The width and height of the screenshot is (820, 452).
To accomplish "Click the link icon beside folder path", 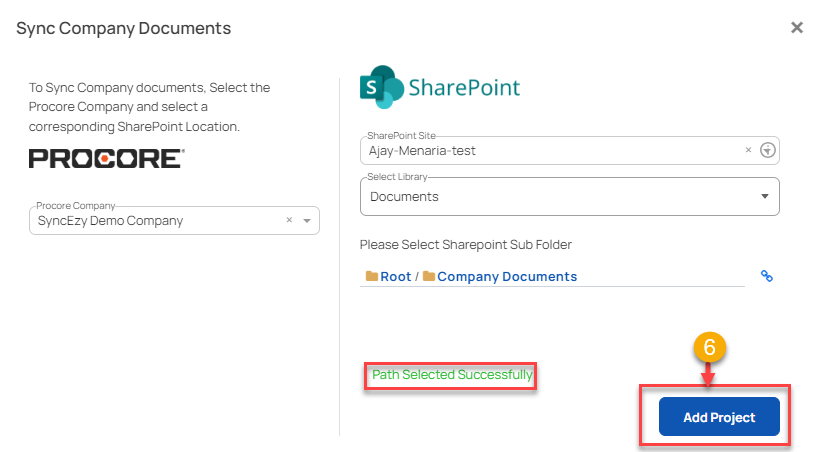I will (x=767, y=276).
